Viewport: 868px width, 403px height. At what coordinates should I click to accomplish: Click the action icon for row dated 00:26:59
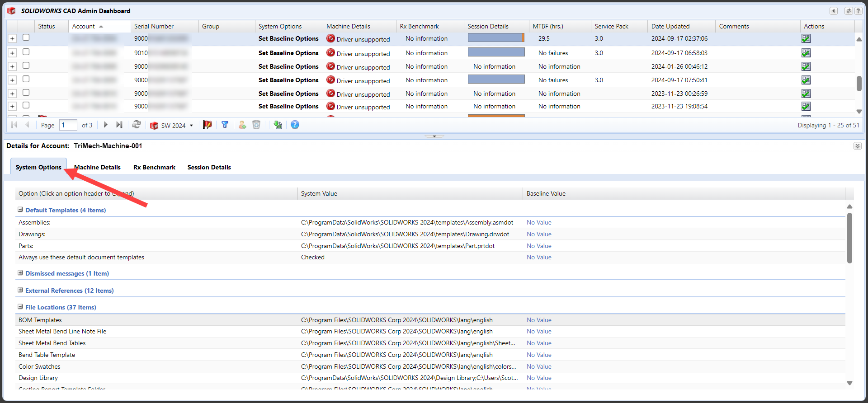(806, 94)
